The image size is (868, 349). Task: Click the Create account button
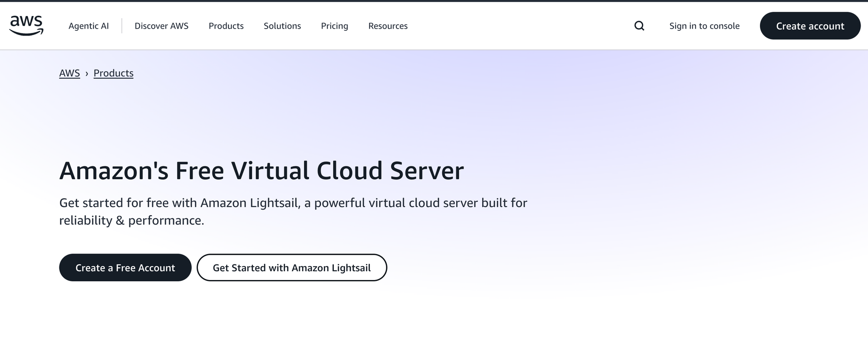(810, 26)
